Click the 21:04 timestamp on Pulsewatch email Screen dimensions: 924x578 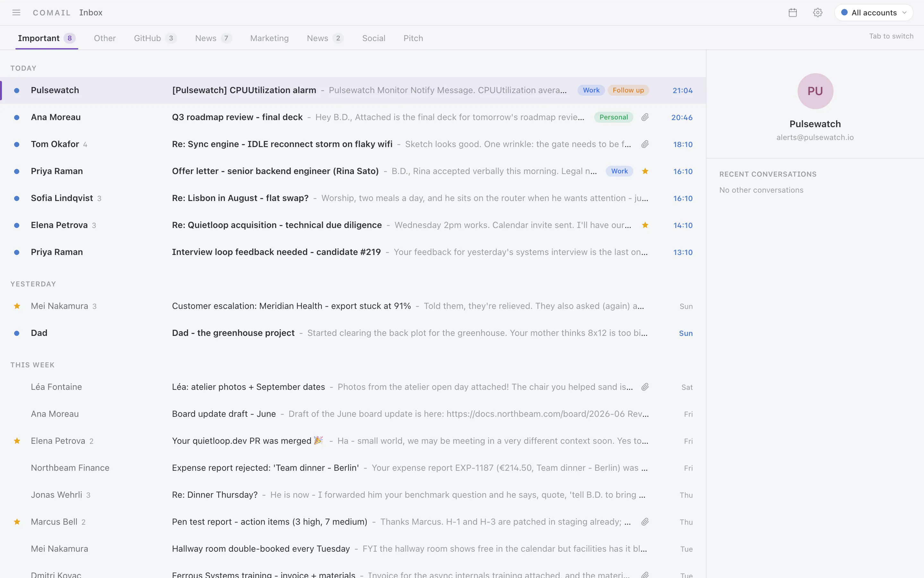682,91
